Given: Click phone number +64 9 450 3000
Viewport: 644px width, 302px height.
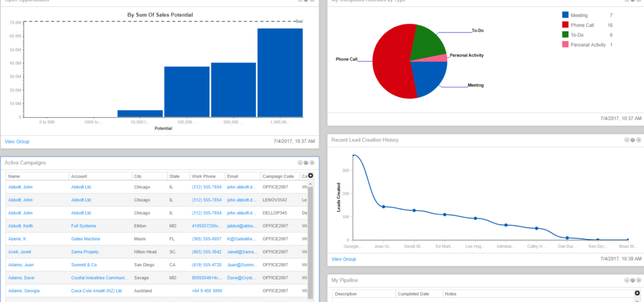Looking at the screenshot, I should pos(206,291).
